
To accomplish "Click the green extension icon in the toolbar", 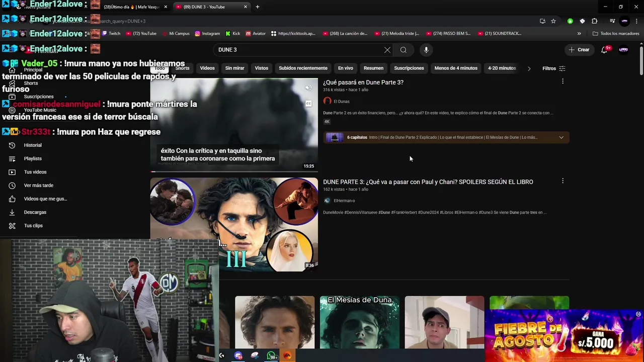I will tap(570, 21).
